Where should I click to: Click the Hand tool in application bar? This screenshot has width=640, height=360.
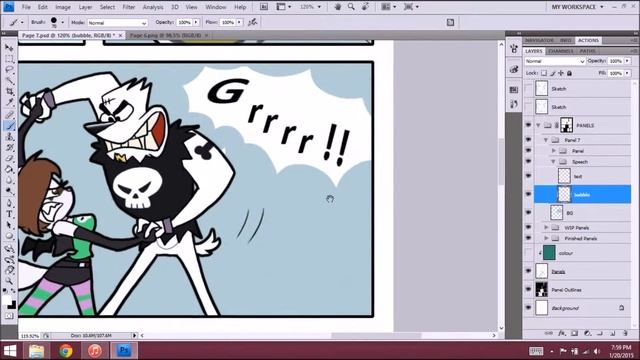(x=338, y=7)
